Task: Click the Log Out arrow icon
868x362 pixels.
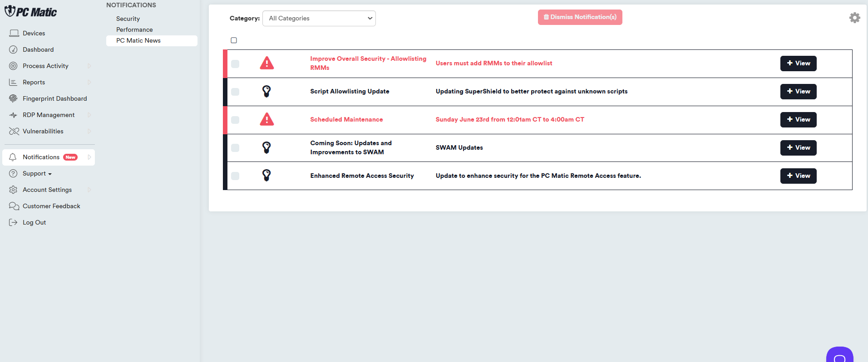Action: pos(13,222)
